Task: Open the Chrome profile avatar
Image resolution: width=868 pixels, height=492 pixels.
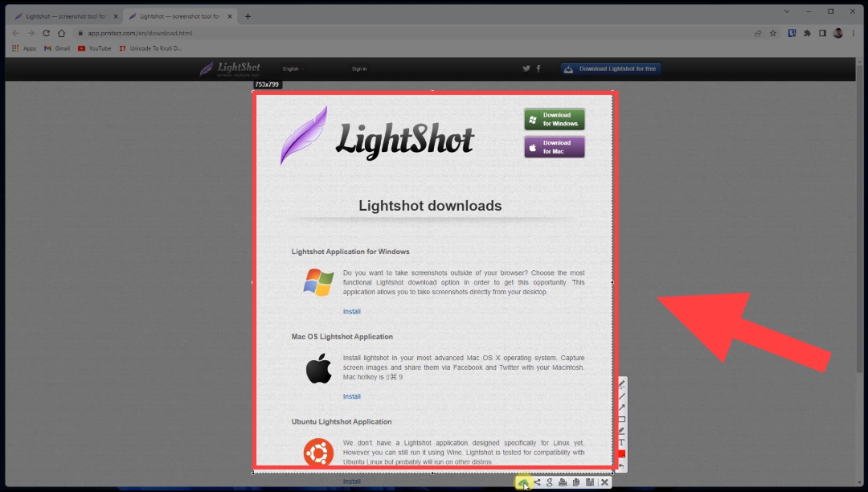Action: (838, 33)
